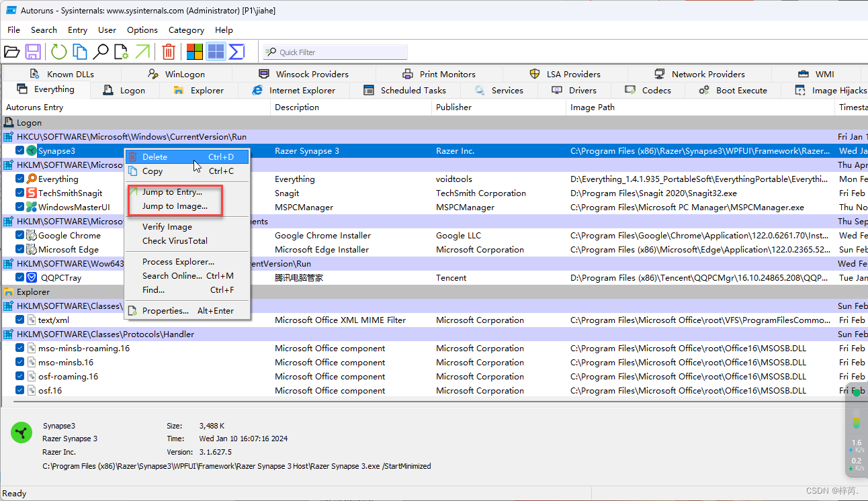Screen dimensions: 868x501
Task: Open the Options menu
Action: pos(142,30)
